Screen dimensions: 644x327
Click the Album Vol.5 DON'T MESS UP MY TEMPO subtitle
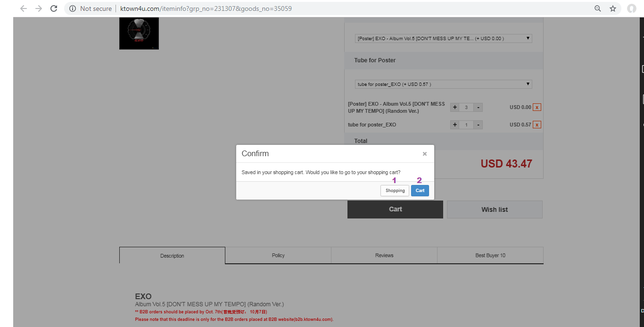click(209, 304)
